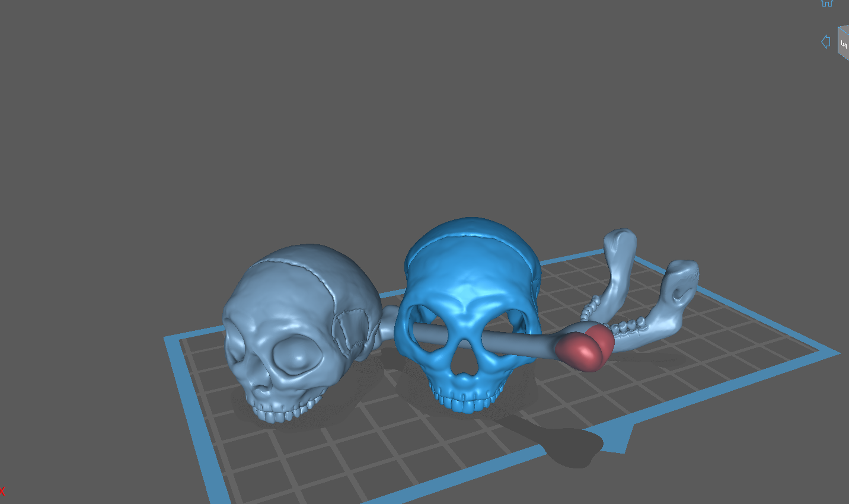Rotate view using the left arrow icon
This screenshot has width=849, height=504.
click(825, 42)
